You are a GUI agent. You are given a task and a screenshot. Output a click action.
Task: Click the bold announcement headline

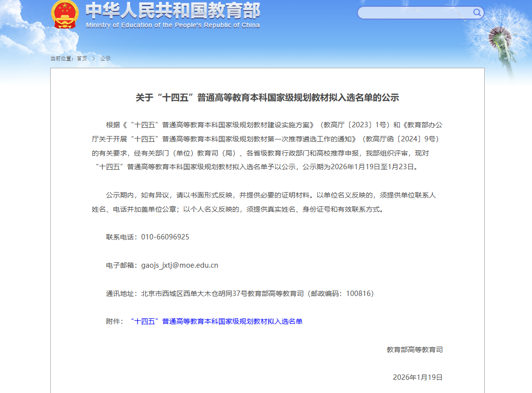point(267,98)
